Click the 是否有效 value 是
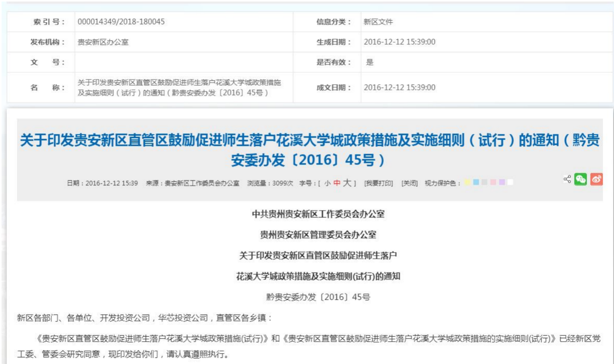Viewport: 614px width, 364px height. [370, 62]
